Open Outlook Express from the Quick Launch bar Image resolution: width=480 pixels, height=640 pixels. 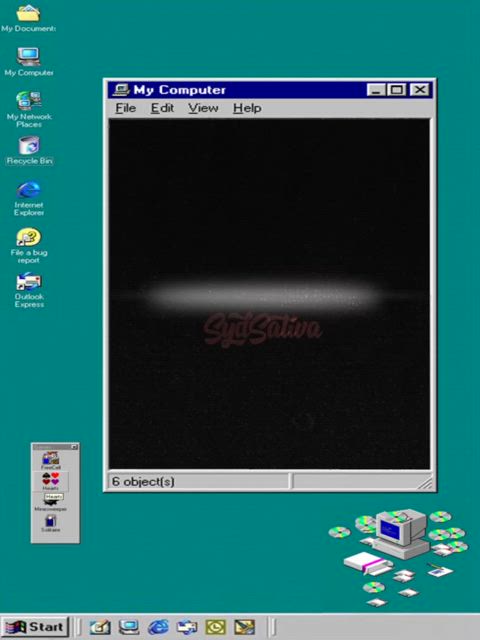pyautogui.click(x=187, y=627)
